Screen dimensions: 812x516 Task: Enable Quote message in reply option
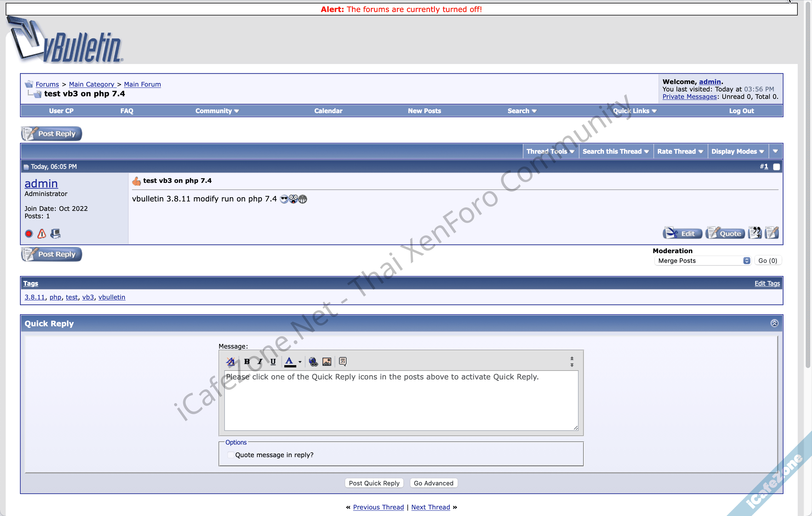(231, 455)
